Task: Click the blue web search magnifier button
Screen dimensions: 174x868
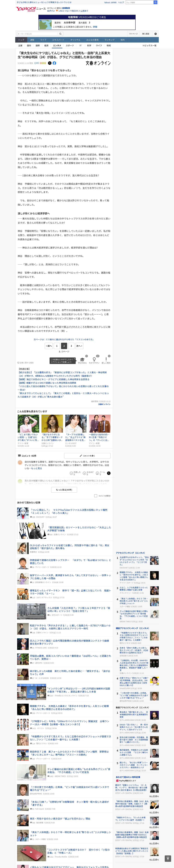Action: pos(155,2)
